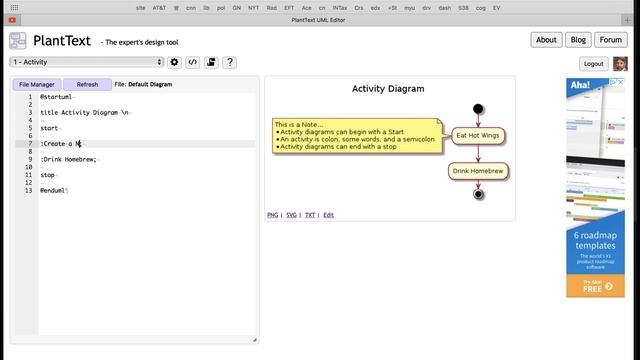
Task: Click the 'stop' code line
Action: click(47, 175)
